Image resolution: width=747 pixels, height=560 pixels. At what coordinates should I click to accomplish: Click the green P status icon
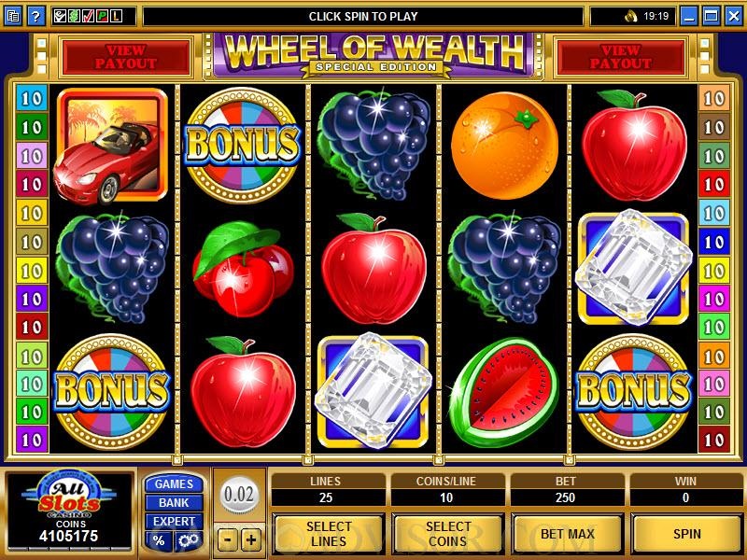tap(102, 17)
